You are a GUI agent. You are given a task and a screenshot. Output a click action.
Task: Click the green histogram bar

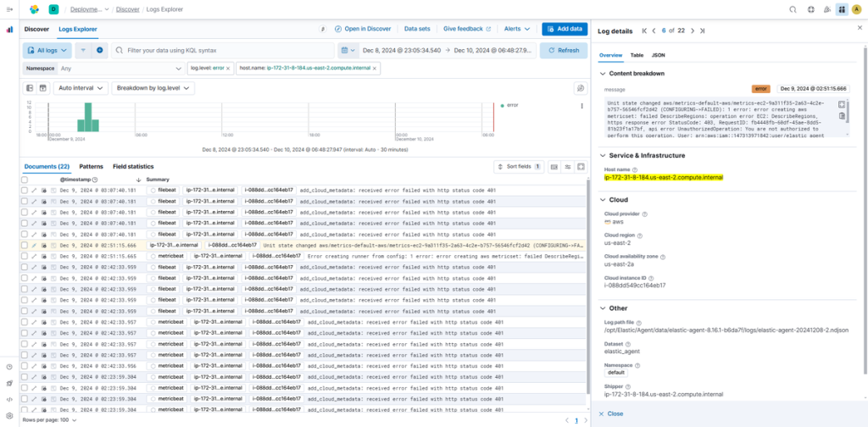click(88, 117)
